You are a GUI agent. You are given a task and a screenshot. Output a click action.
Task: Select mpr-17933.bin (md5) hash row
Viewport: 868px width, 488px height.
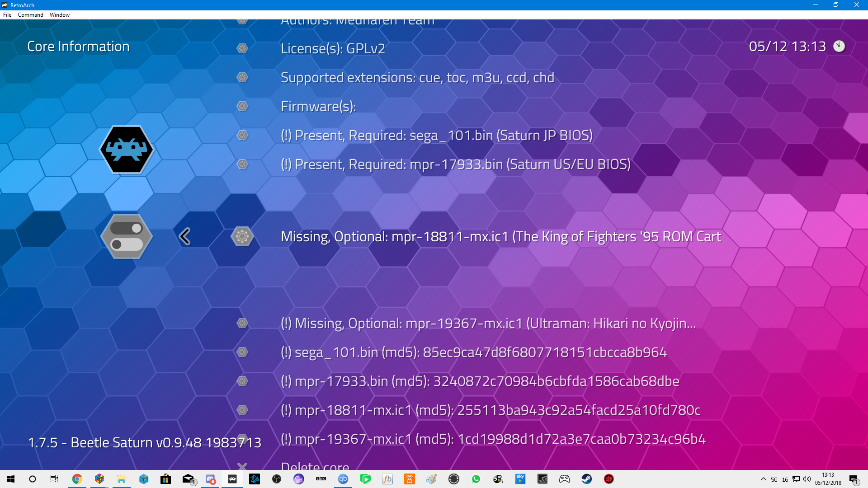click(x=480, y=381)
